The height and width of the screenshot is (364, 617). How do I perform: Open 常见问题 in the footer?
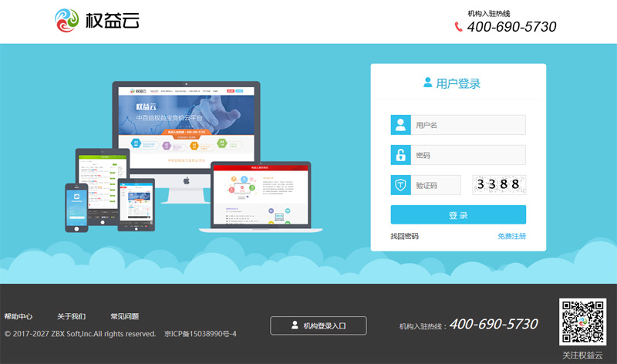pyautogui.click(x=124, y=316)
